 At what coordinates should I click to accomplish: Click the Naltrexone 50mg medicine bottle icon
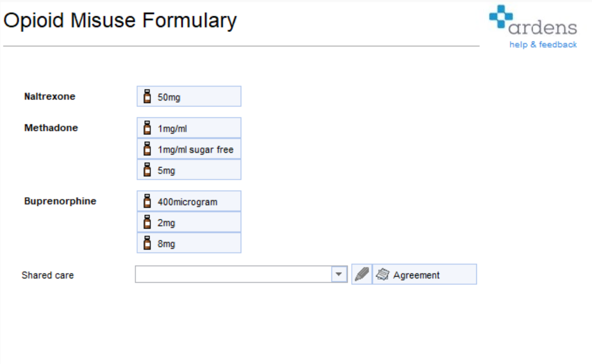point(147,97)
